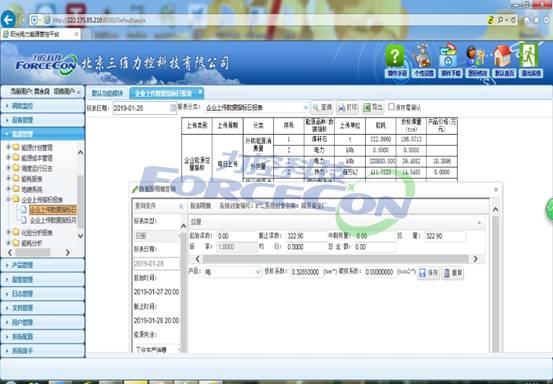Click the 导出 export button
The width and height of the screenshot is (553, 384).
373,107
